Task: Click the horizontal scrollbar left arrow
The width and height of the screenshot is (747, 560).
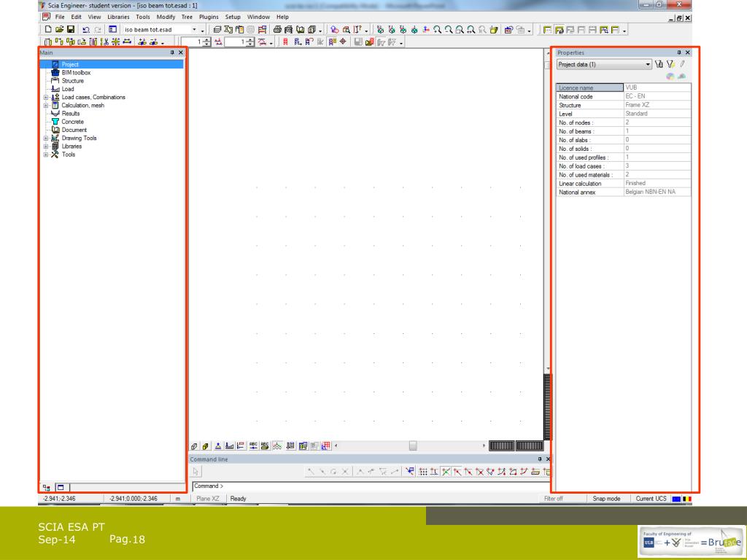Action: [x=336, y=446]
